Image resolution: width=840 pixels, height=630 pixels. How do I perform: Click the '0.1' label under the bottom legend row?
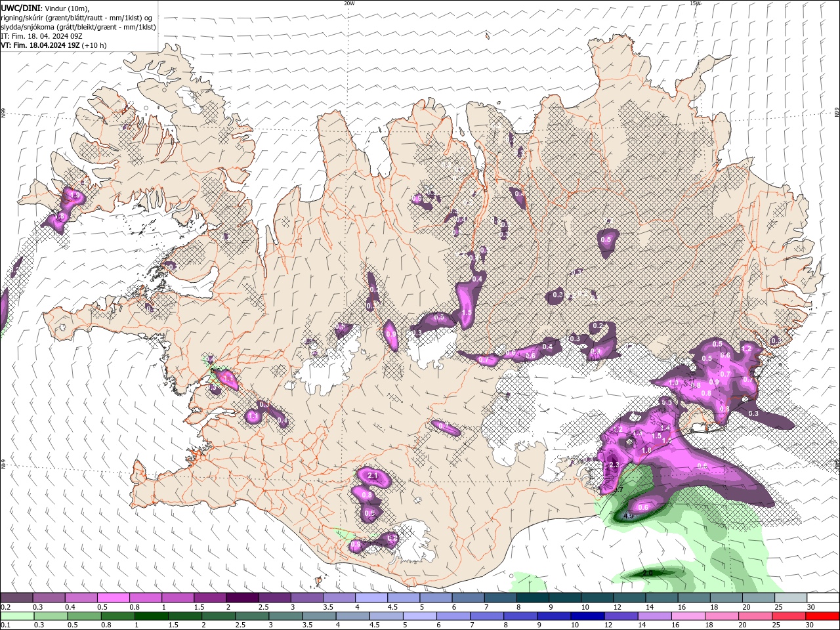pyautogui.click(x=6, y=625)
